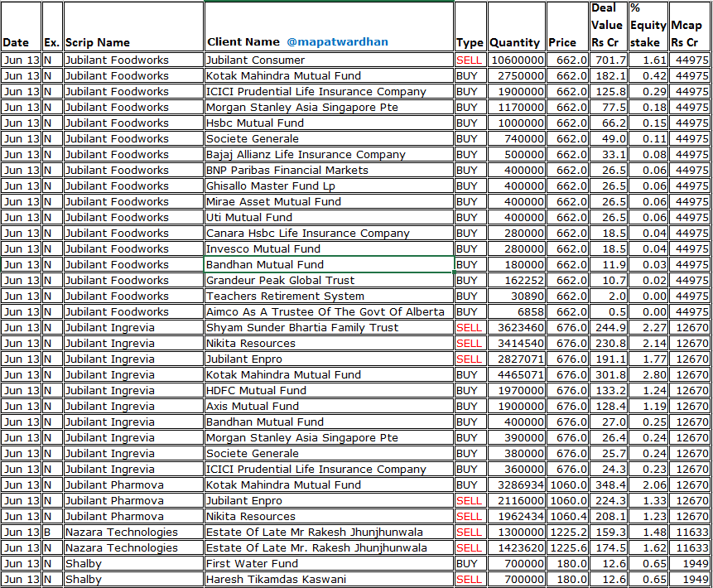Select the Uti Mutual Fund cell

click(330, 217)
